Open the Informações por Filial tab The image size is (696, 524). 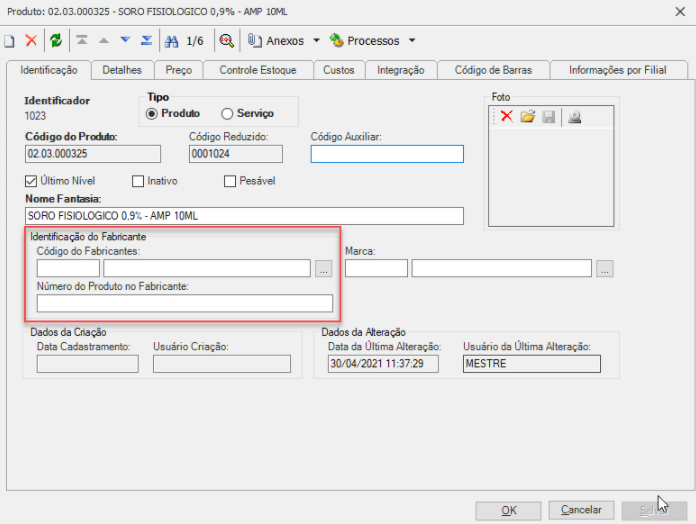coord(618,70)
